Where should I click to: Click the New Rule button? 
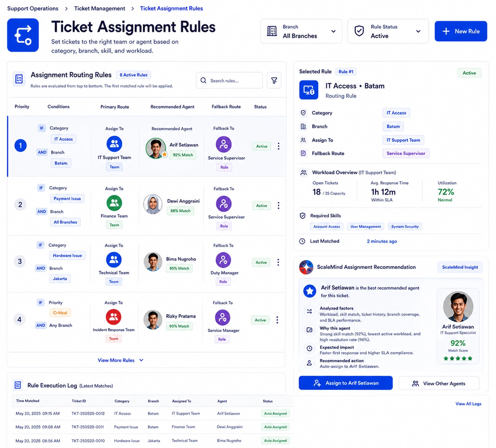click(461, 31)
